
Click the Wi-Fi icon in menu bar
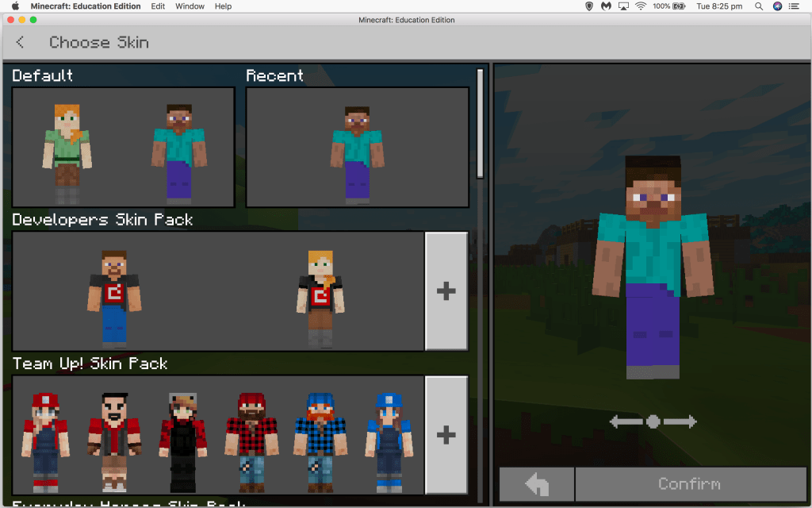pos(640,6)
